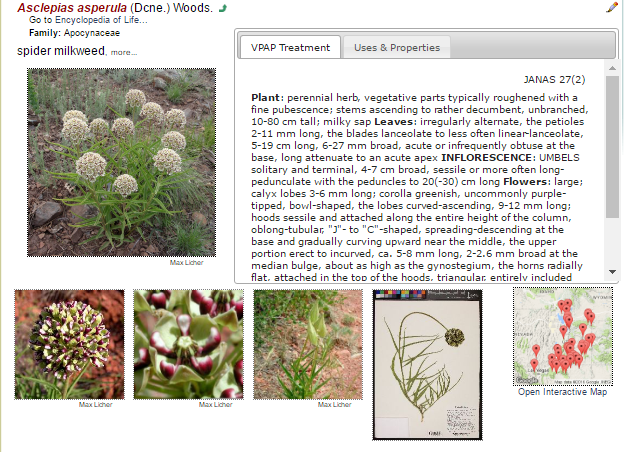The width and height of the screenshot is (625, 452).
Task: Click the Max Licher credit under main photo
Action: tap(187, 263)
